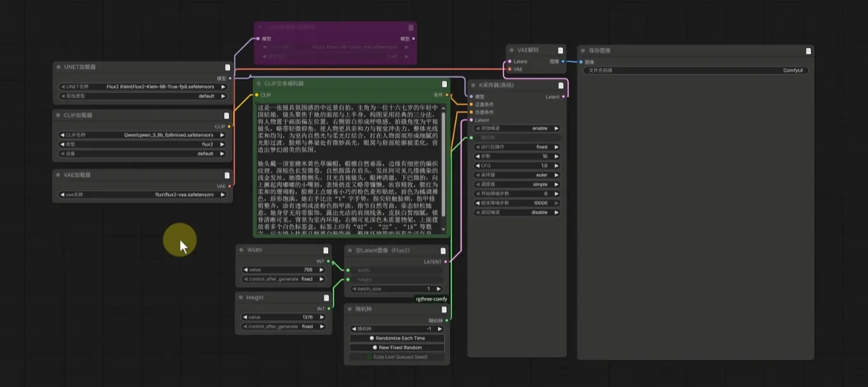
Task: Click the document icon on CLIP加载器 node
Action: point(226,116)
